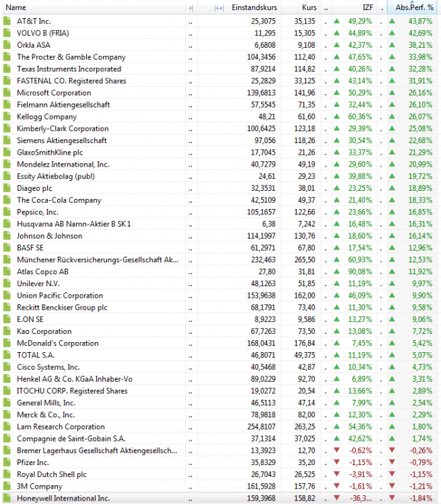The width and height of the screenshot is (441, 504).
Task: Select the Henkel AG & Co. KGaA row
Action: click(220, 379)
